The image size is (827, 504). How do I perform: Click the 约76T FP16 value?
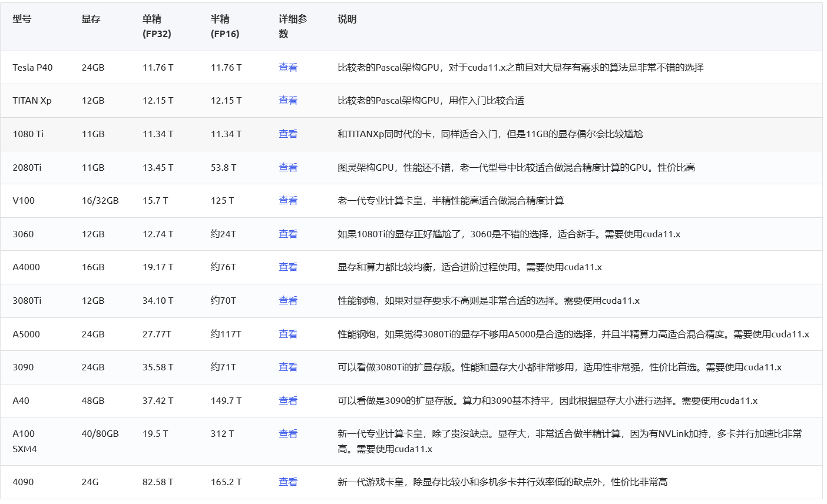tap(223, 267)
